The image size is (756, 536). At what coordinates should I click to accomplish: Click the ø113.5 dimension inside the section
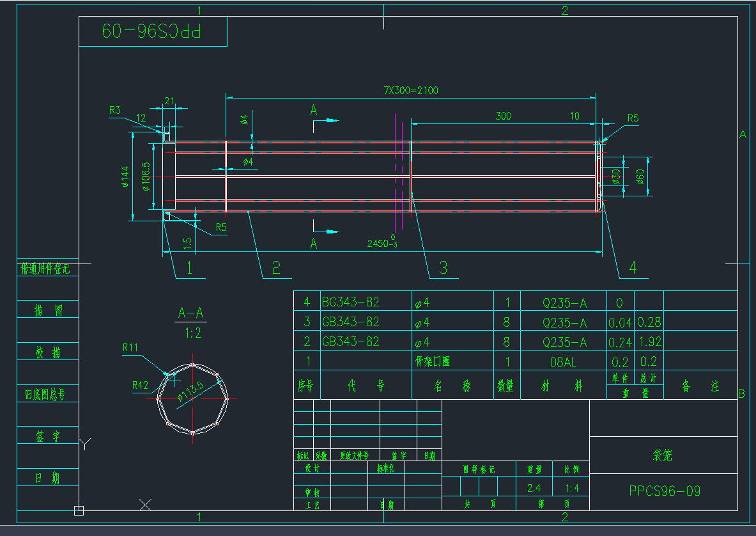click(190, 391)
